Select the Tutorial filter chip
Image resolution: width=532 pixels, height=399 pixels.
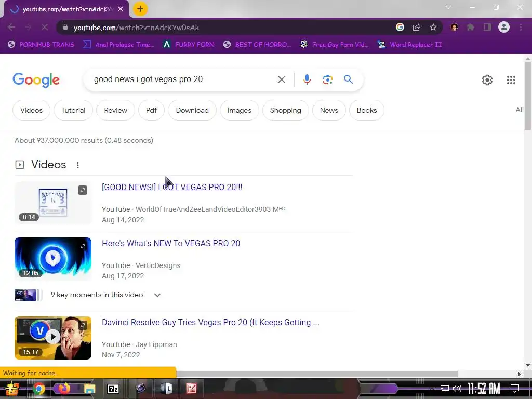coord(73,110)
